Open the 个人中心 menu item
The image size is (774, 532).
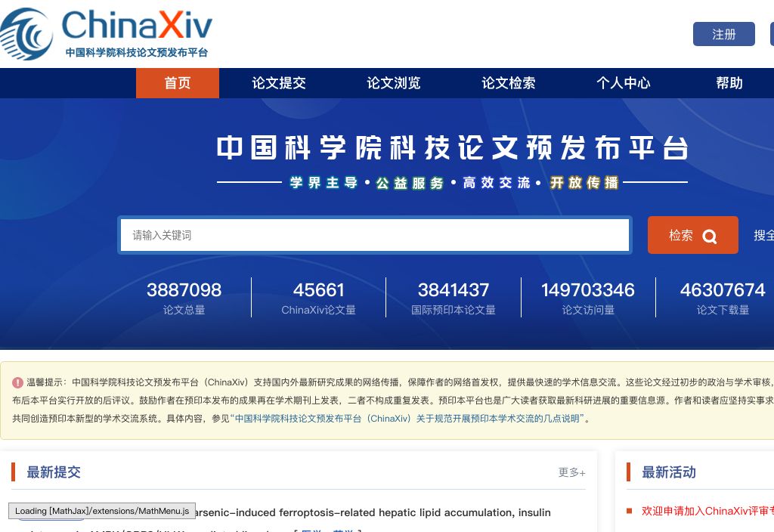[x=623, y=83]
